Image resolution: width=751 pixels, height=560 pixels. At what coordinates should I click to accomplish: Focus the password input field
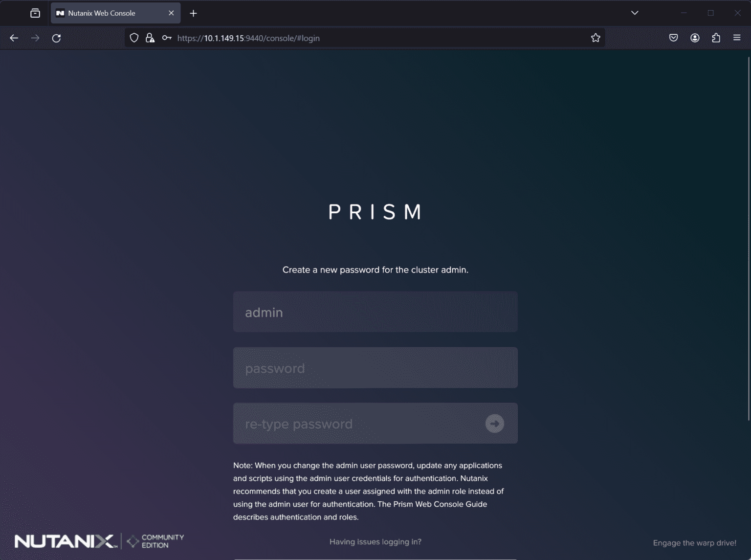pos(375,368)
